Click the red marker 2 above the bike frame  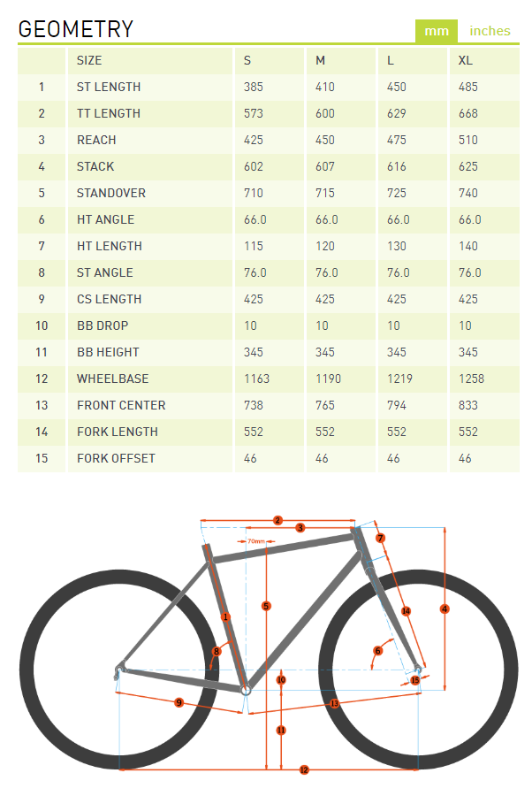[277, 520]
